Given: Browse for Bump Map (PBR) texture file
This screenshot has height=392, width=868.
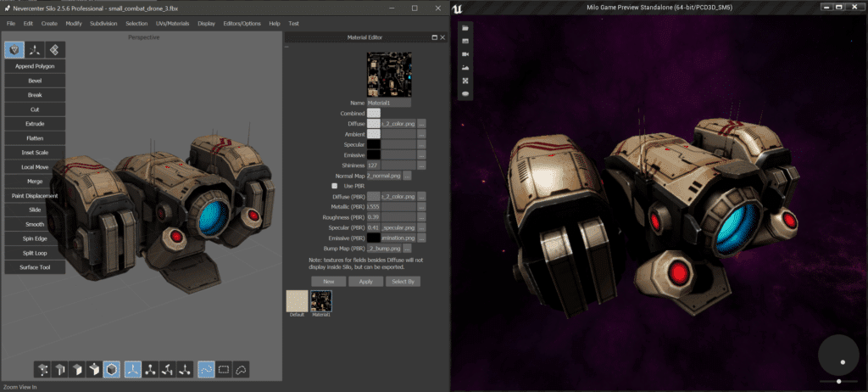Looking at the screenshot, I should (x=407, y=249).
